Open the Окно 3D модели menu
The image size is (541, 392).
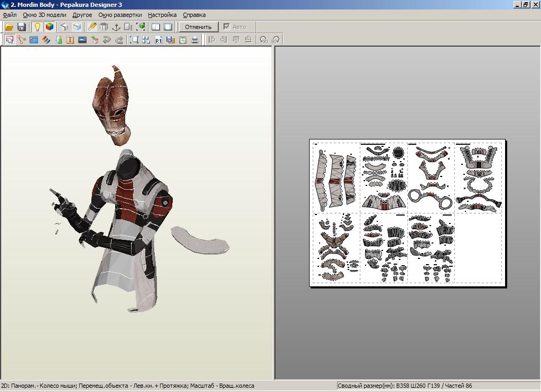[x=44, y=15]
